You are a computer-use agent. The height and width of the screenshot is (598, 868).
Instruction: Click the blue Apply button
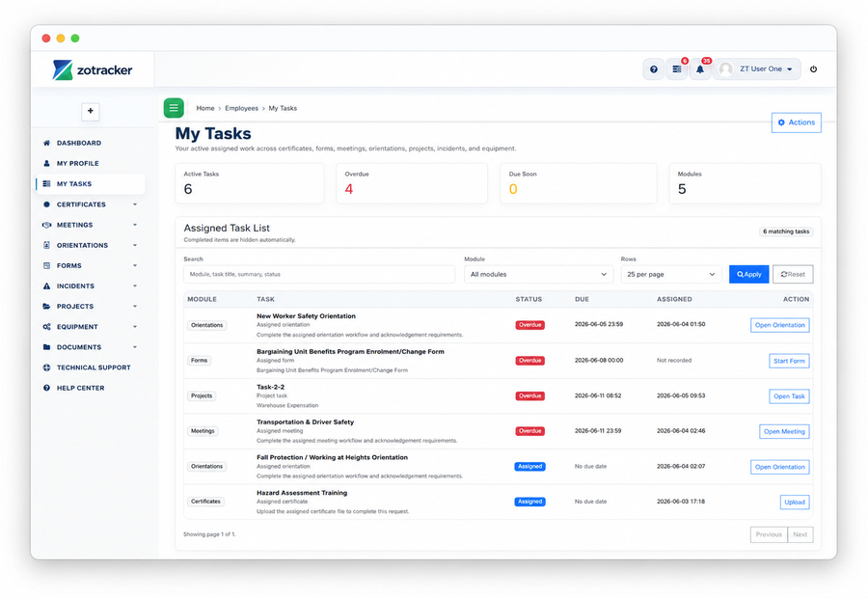(748, 274)
